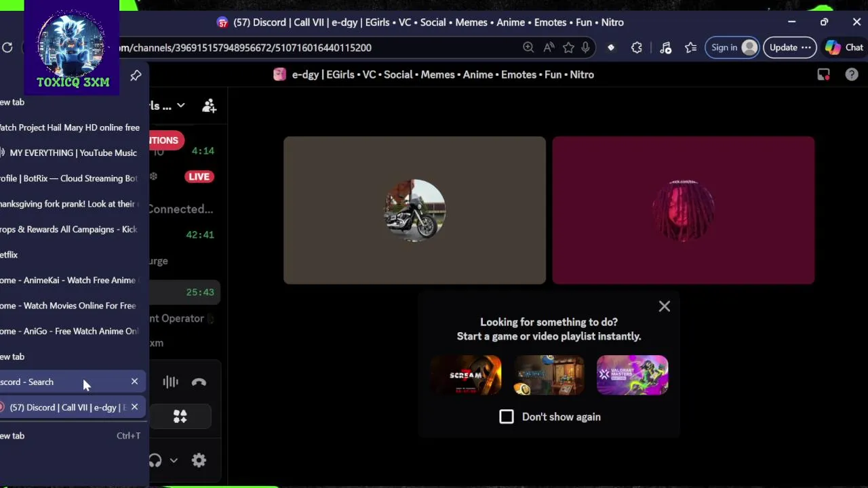Toggle deafen with the headphones icon
The height and width of the screenshot is (488, 868).
[155, 461]
